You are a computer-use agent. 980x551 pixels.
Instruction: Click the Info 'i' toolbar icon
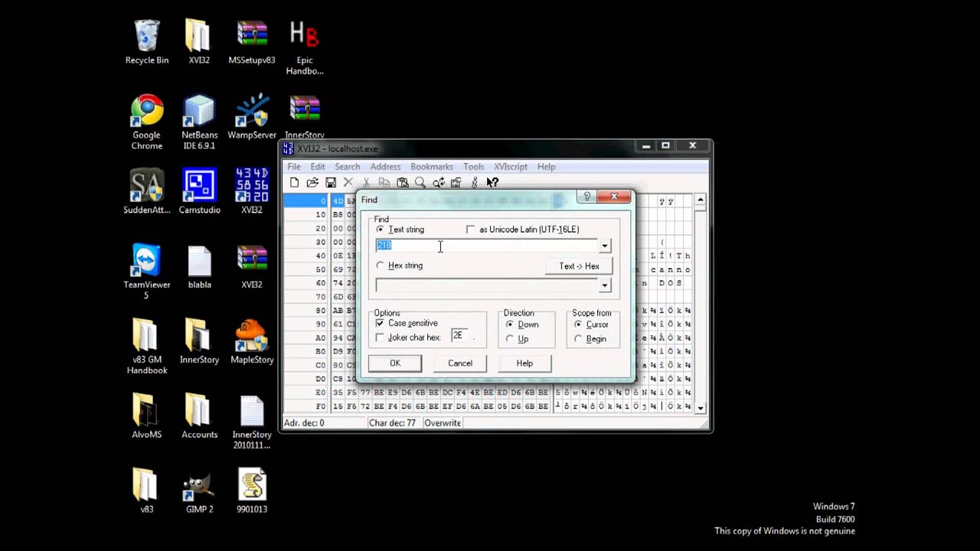click(475, 182)
